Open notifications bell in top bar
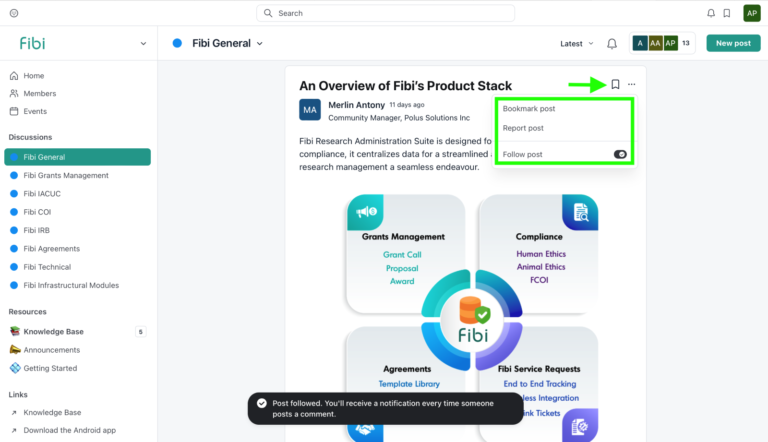The image size is (768, 442). click(x=711, y=13)
